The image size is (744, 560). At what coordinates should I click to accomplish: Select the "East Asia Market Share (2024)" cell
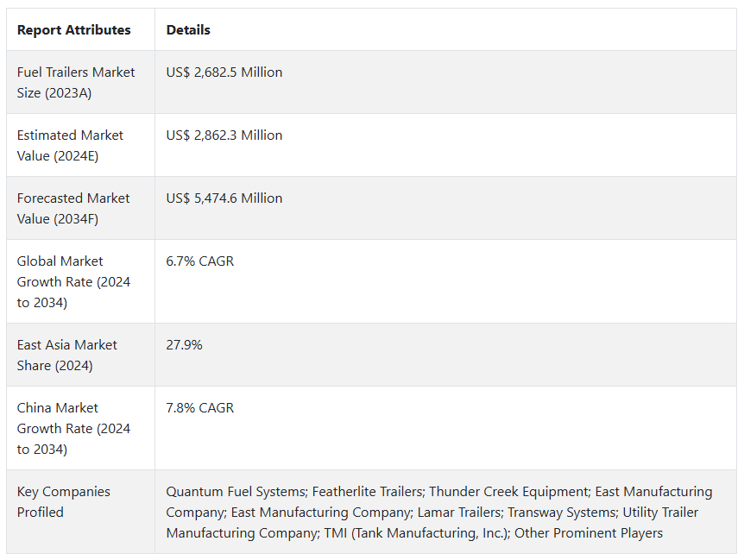[66, 356]
